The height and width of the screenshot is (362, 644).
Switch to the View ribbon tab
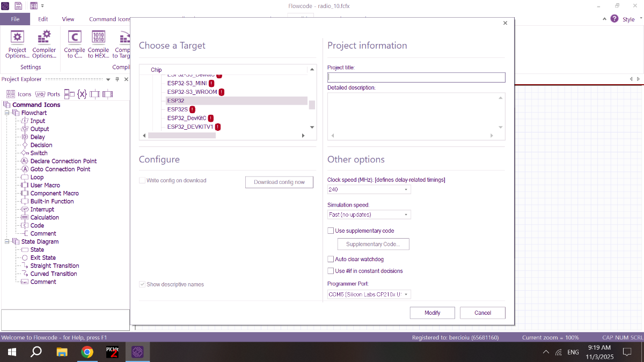(68, 19)
